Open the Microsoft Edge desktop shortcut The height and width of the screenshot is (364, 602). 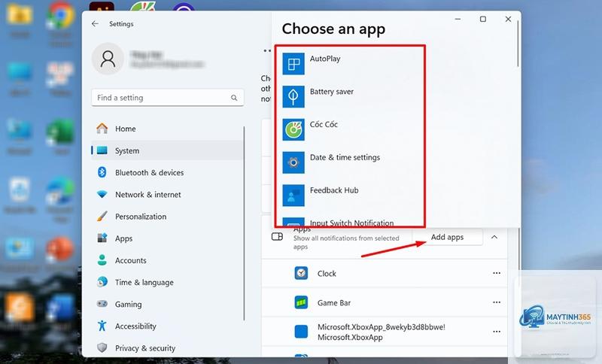[x=60, y=190]
